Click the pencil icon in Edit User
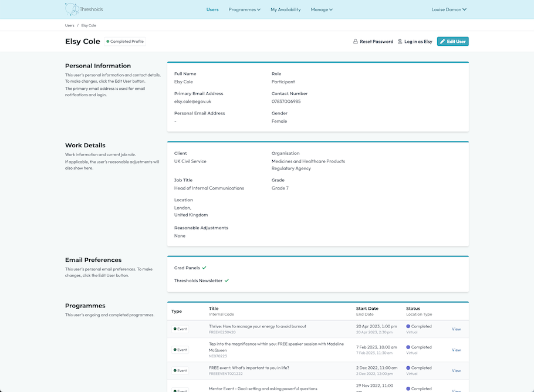Viewport: 534px width, 392px height. (442, 42)
